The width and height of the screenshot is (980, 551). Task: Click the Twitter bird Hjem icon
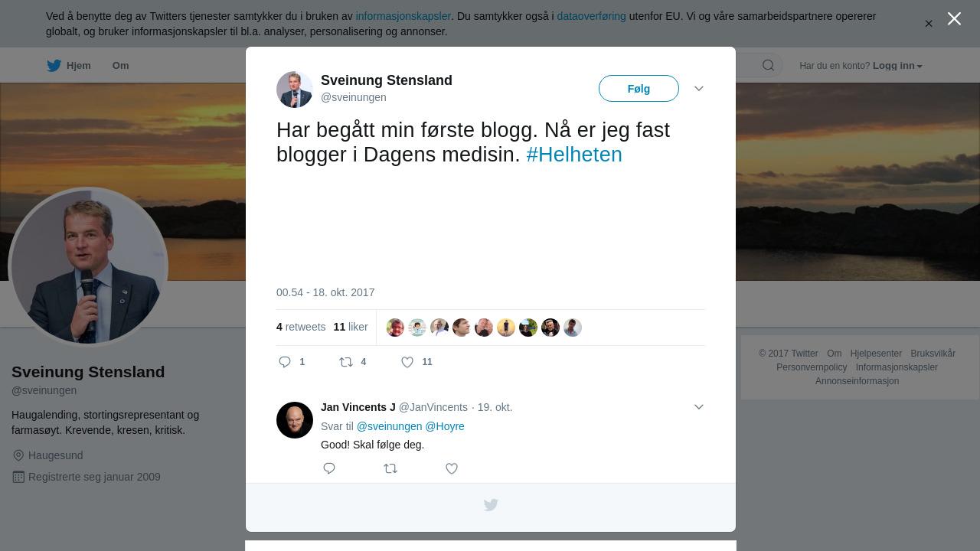[54, 66]
